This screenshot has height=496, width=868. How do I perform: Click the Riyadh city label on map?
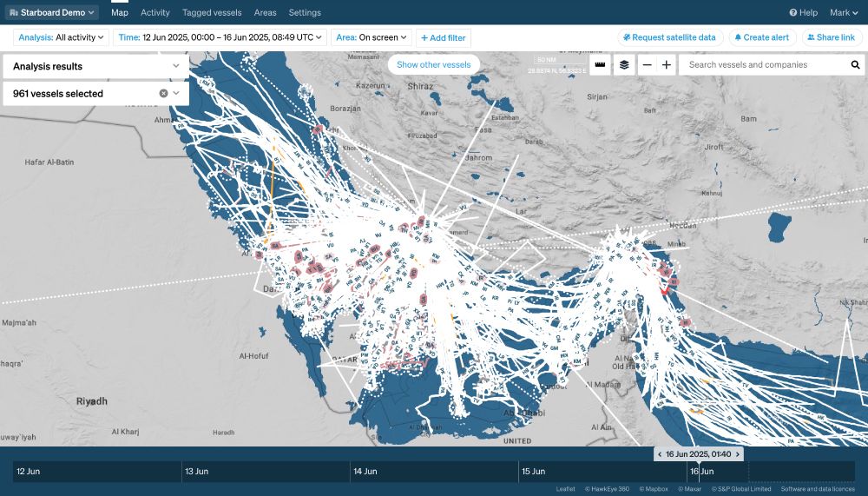point(92,400)
